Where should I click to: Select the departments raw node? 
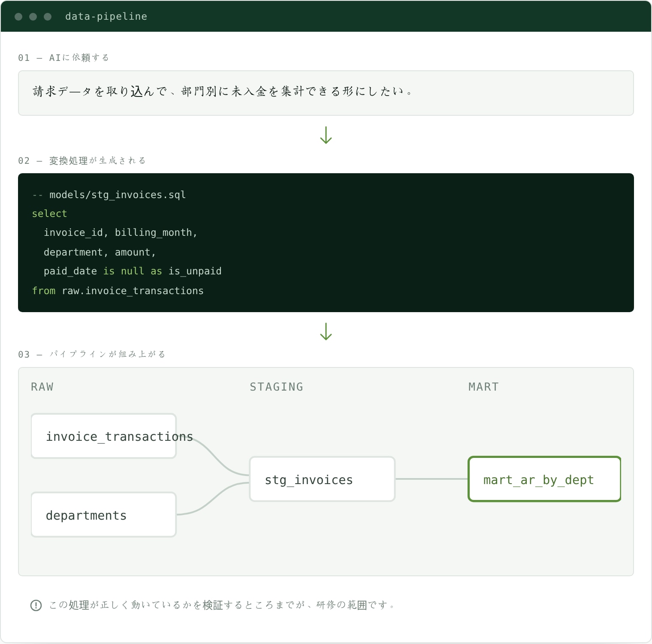[104, 515]
